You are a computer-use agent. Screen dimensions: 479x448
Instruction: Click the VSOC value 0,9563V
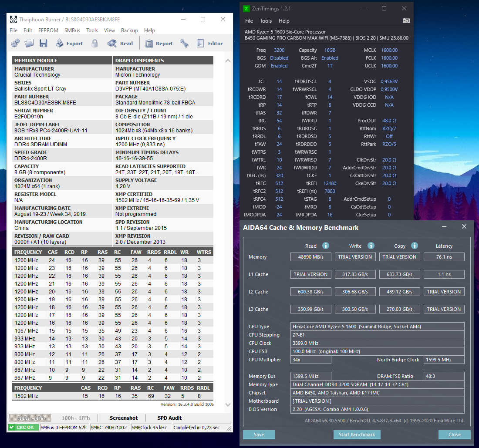pos(389,81)
